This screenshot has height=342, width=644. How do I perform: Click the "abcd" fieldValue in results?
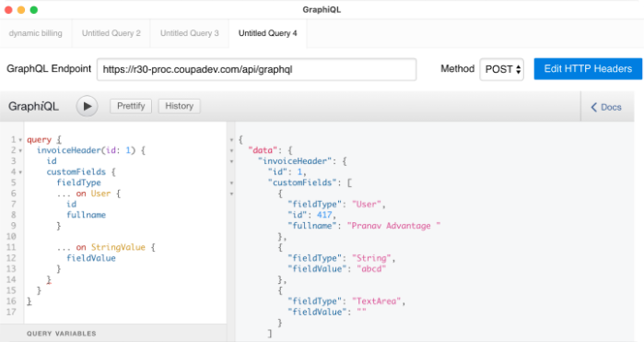(371, 269)
